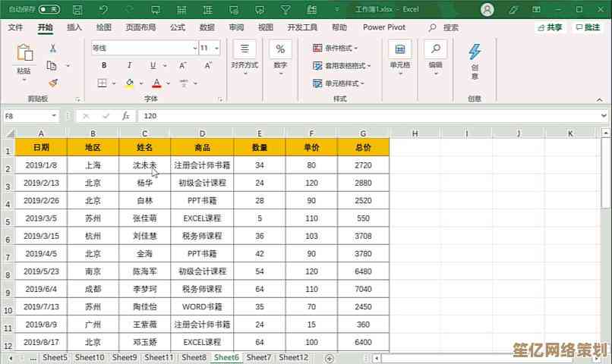
Task: Click the Format Painter brush icon
Action: tap(52, 83)
